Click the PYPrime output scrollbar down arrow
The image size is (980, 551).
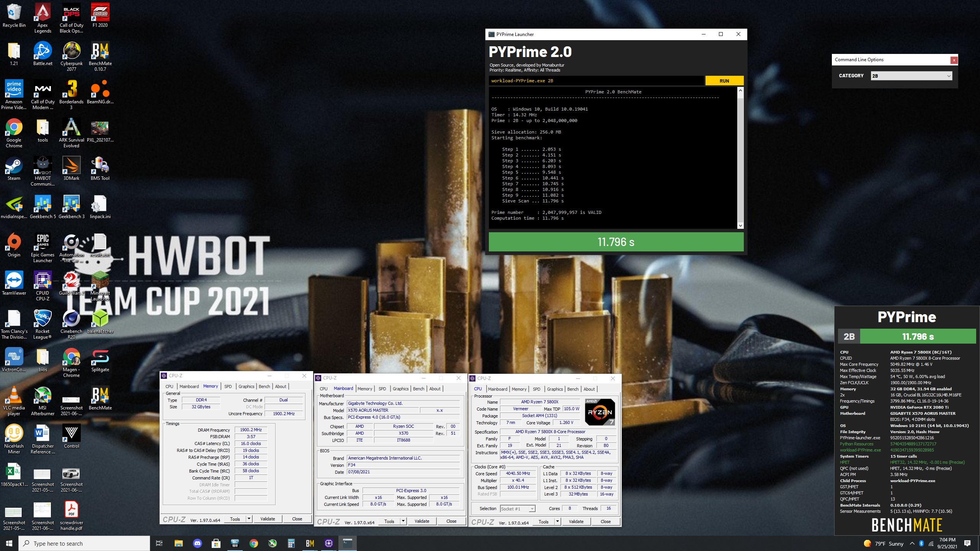(740, 226)
